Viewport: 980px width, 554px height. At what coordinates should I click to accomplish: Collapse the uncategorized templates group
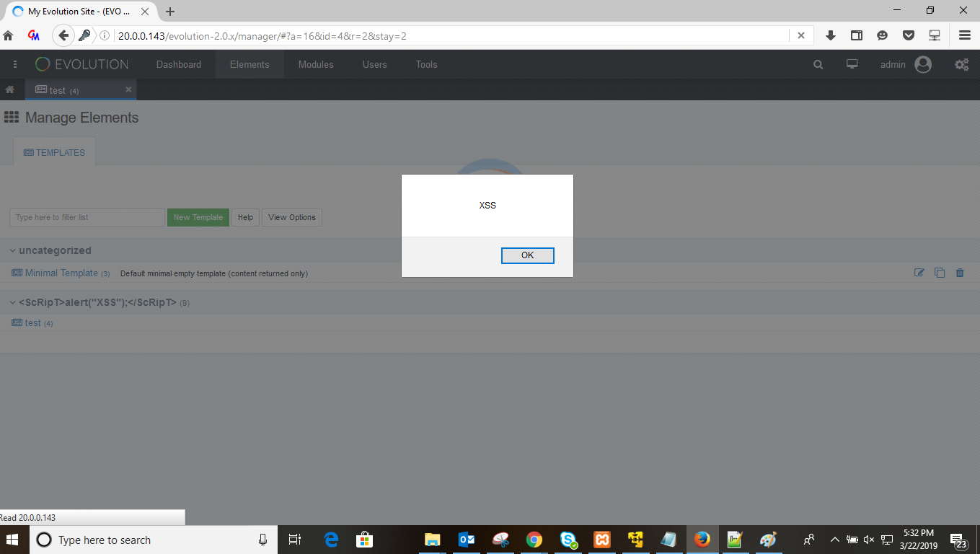tap(12, 250)
